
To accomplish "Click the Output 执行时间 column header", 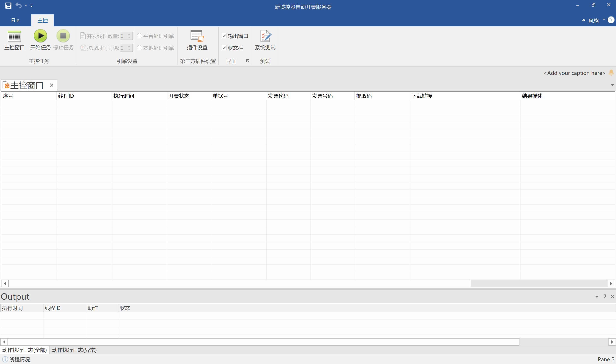I will (x=22, y=308).
